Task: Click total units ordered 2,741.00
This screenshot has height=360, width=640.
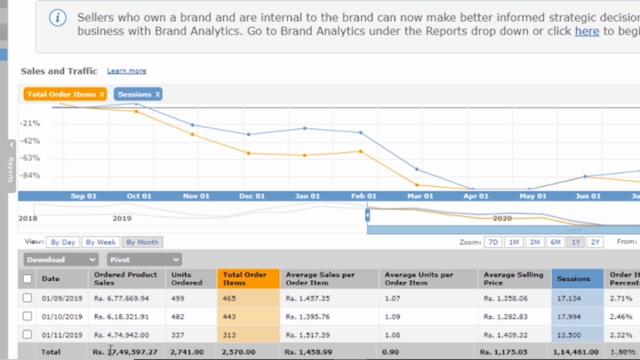Action: pyautogui.click(x=187, y=352)
